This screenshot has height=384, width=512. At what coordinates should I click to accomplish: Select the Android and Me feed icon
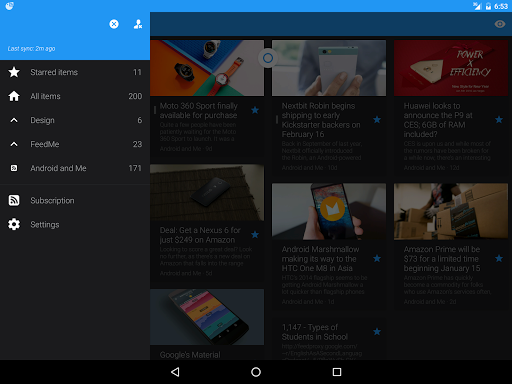pyautogui.click(x=14, y=168)
